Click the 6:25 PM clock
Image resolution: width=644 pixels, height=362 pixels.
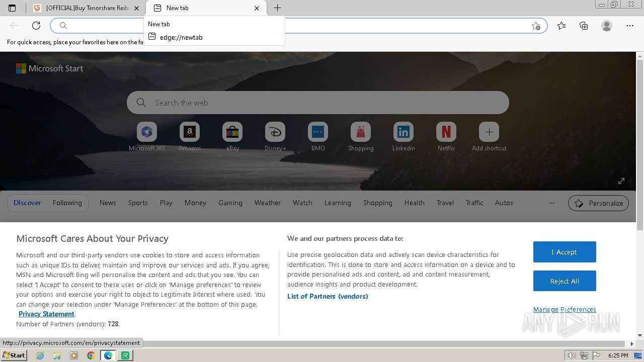pos(618,355)
